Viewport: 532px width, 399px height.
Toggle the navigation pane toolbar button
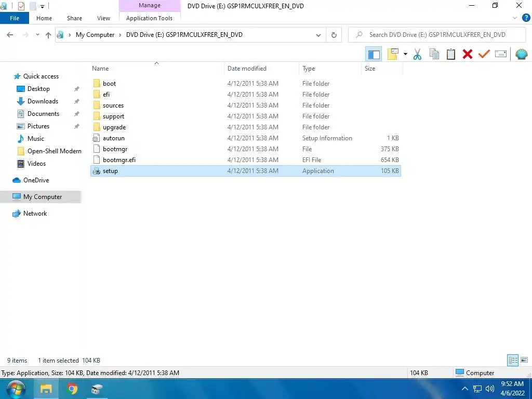(374, 54)
